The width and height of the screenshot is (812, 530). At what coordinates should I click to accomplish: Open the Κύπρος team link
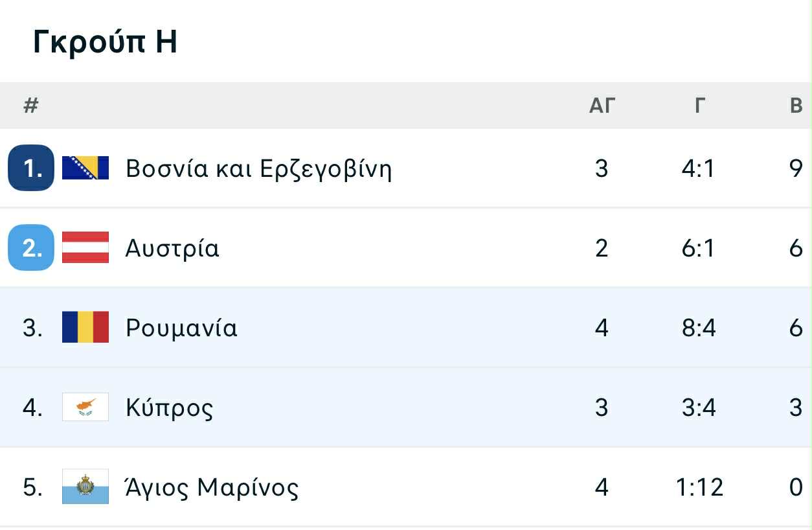click(x=170, y=408)
